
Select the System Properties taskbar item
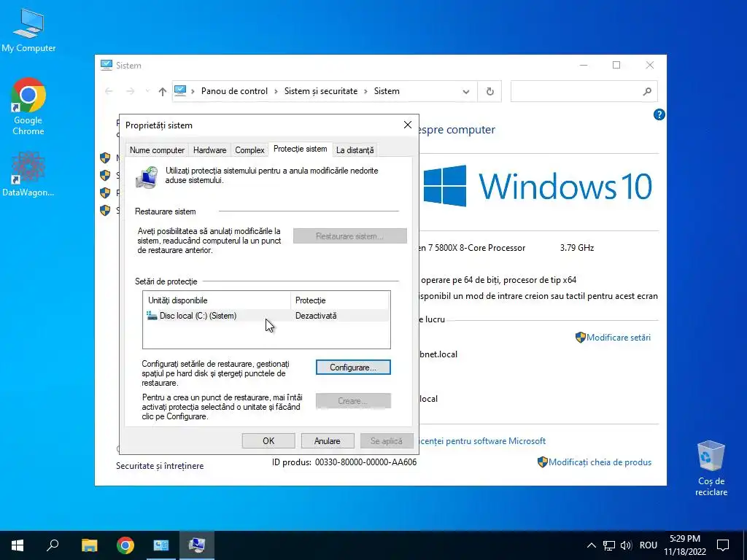pyautogui.click(x=197, y=545)
